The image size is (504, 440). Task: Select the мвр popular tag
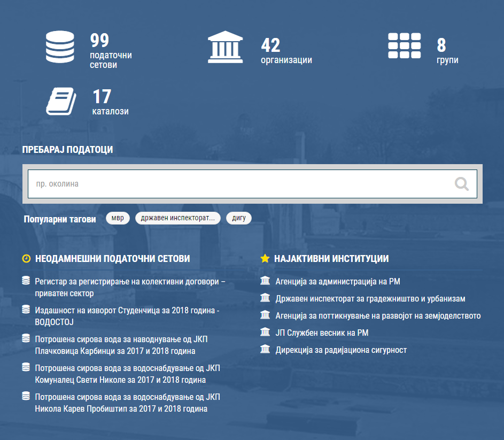tap(118, 218)
